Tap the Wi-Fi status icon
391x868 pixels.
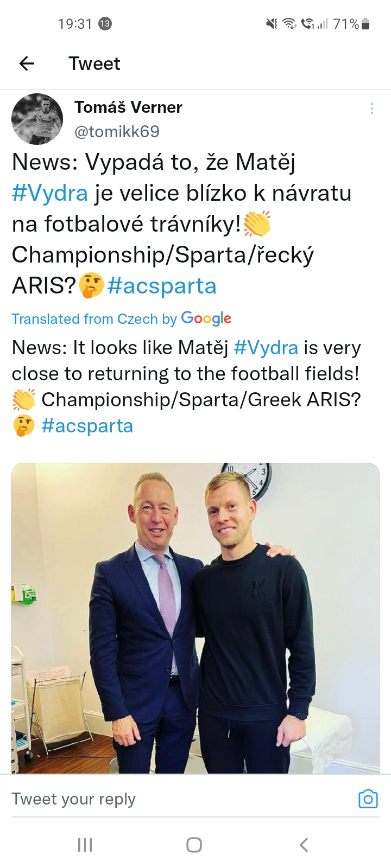point(290,24)
